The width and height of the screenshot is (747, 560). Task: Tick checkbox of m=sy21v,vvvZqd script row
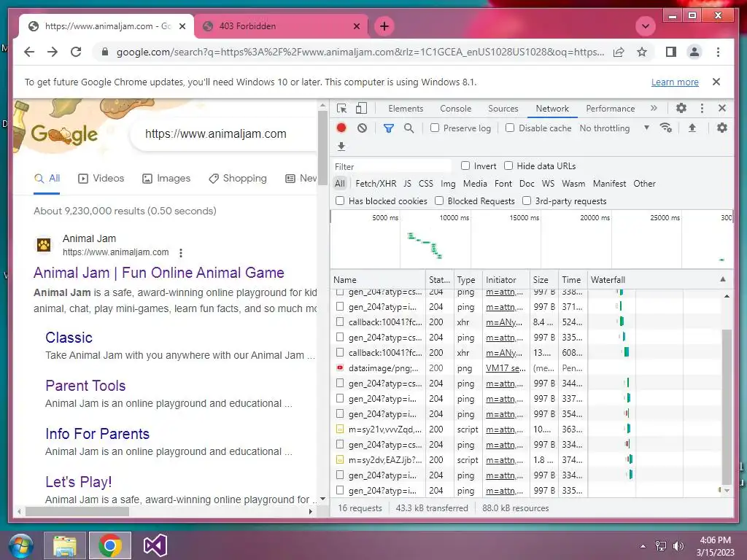click(340, 429)
